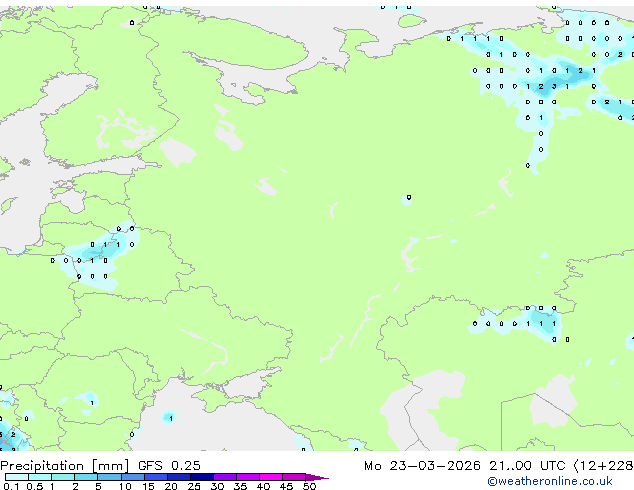Open the weatheronline.co.uk copyright link
634x490 pixels.
click(550, 481)
